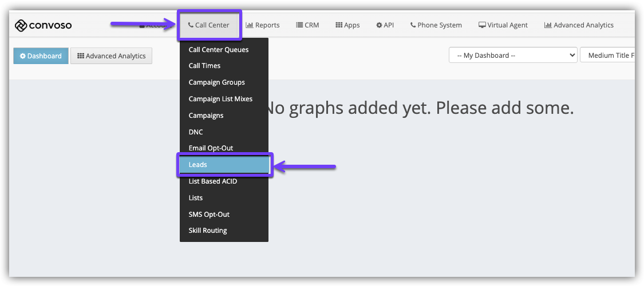Open the Call Center menu
The height and width of the screenshot is (286, 644).
[x=209, y=25]
